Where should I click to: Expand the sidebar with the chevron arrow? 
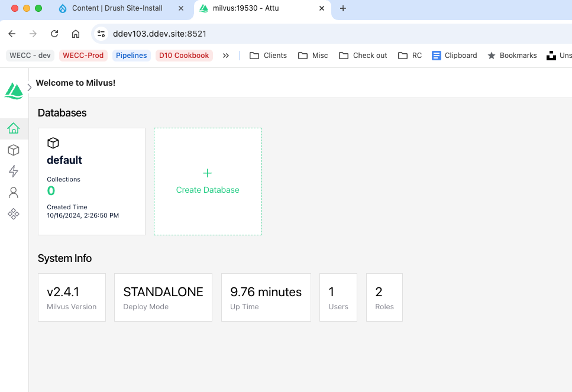30,87
